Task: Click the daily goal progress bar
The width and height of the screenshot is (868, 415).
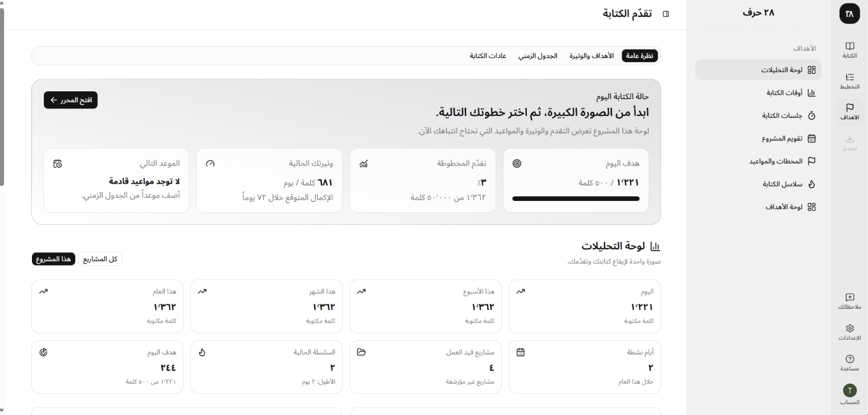Action: [576, 199]
